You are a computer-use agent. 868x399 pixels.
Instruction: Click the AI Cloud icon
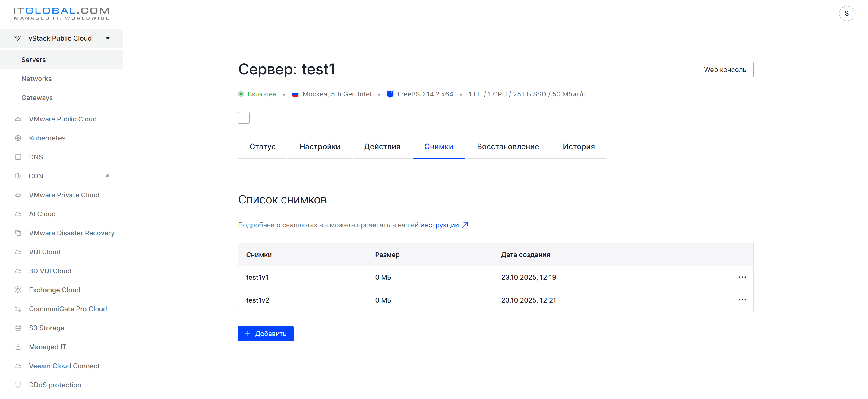18,214
